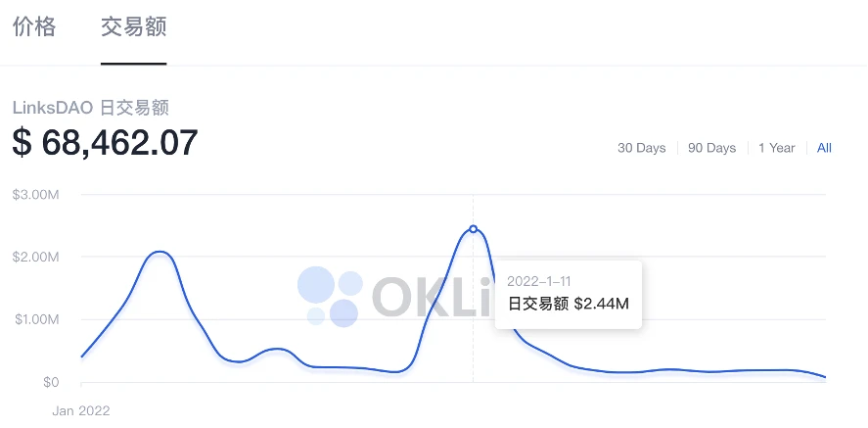Click the $2.00M y-axis label
This screenshot has height=428, width=868.
[37, 257]
